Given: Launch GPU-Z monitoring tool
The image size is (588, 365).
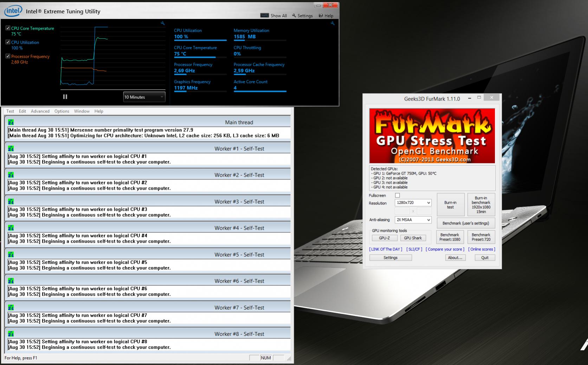Looking at the screenshot, I should click(x=385, y=238).
